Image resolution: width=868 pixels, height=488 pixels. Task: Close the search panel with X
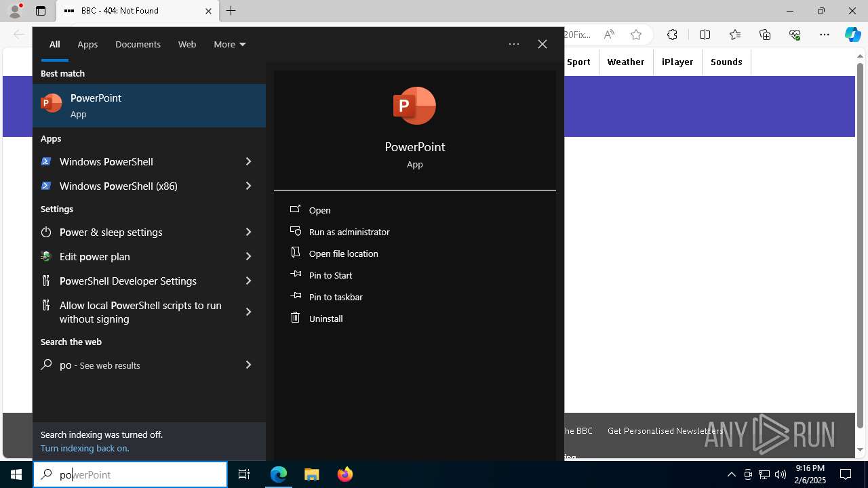[x=542, y=44]
